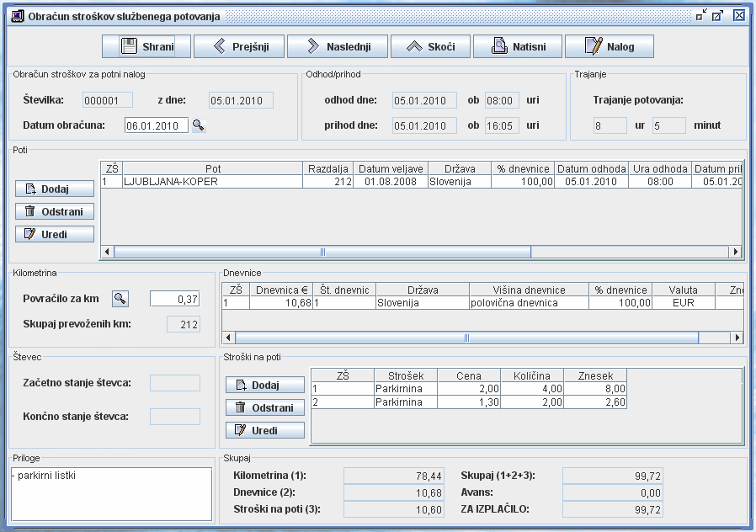The height and width of the screenshot is (532, 756).
Task: Remove a cost with Odstrani in Stroški na poti
Action: click(x=264, y=407)
